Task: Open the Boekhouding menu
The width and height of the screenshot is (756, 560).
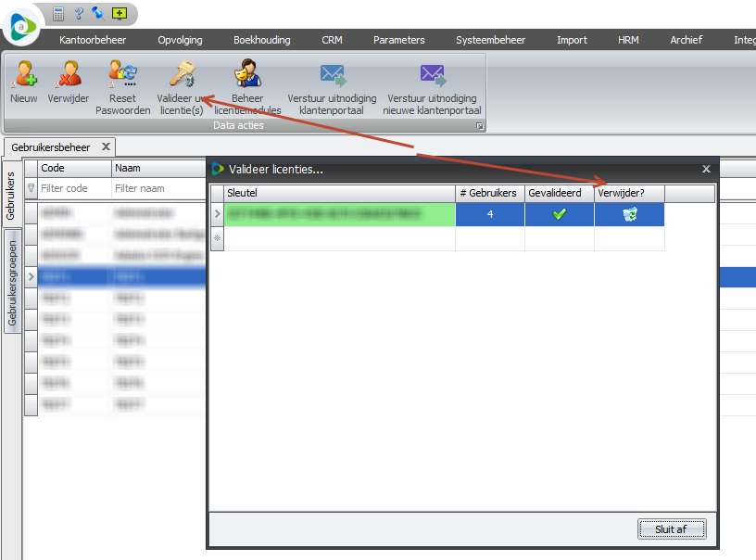Action: (x=261, y=40)
